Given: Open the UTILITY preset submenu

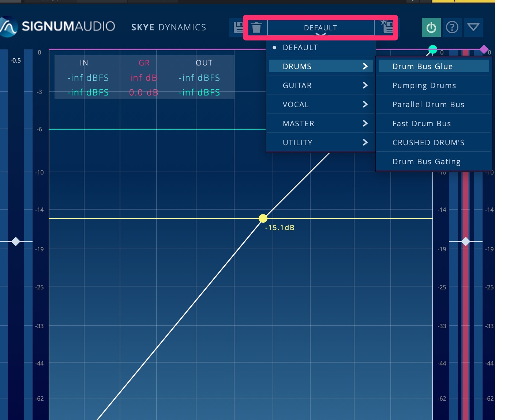Looking at the screenshot, I should click(321, 143).
